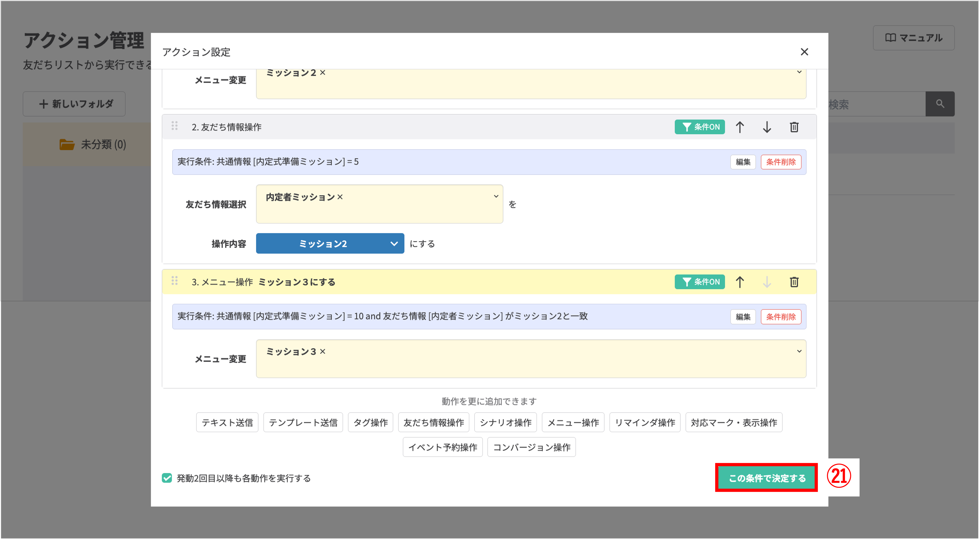Remove ミッション3 tag from menu change

point(323,351)
